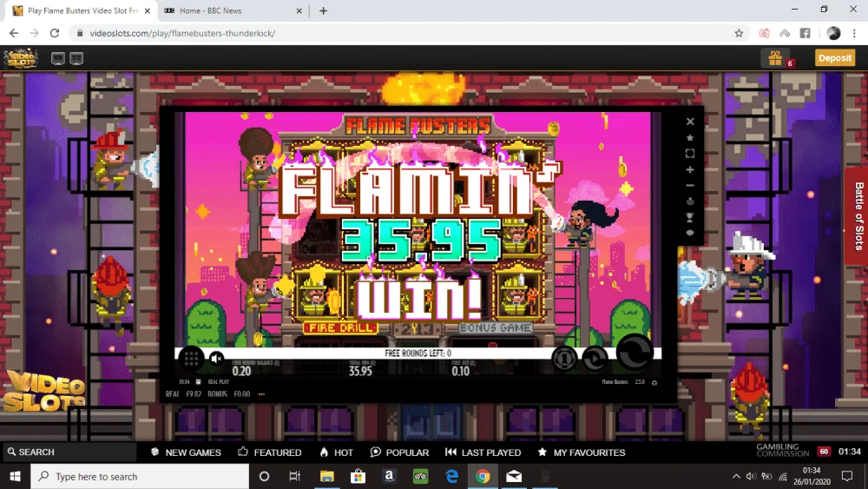
Task: Bookmark this page with star icon
Action: tap(739, 33)
